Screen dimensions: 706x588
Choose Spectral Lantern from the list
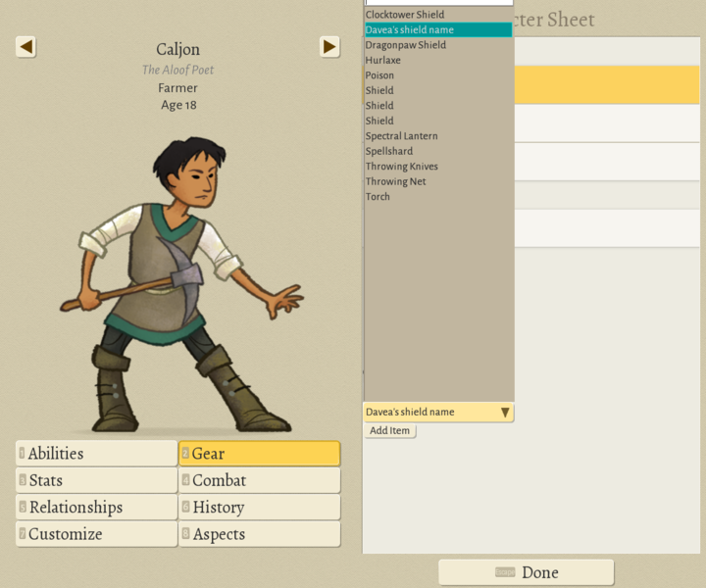click(402, 136)
